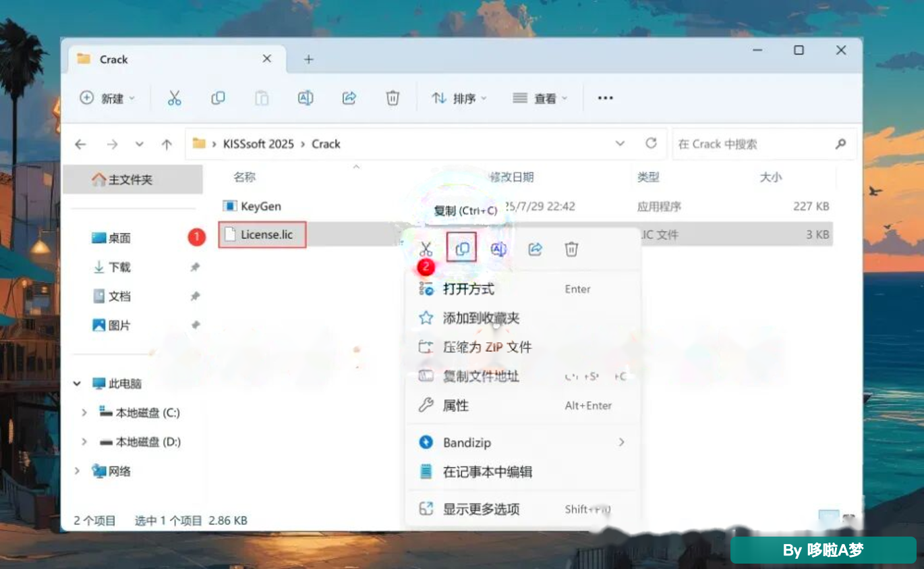Expand the 本地磁盘 (C:) node
Image resolution: width=924 pixels, height=569 pixels.
[84, 412]
